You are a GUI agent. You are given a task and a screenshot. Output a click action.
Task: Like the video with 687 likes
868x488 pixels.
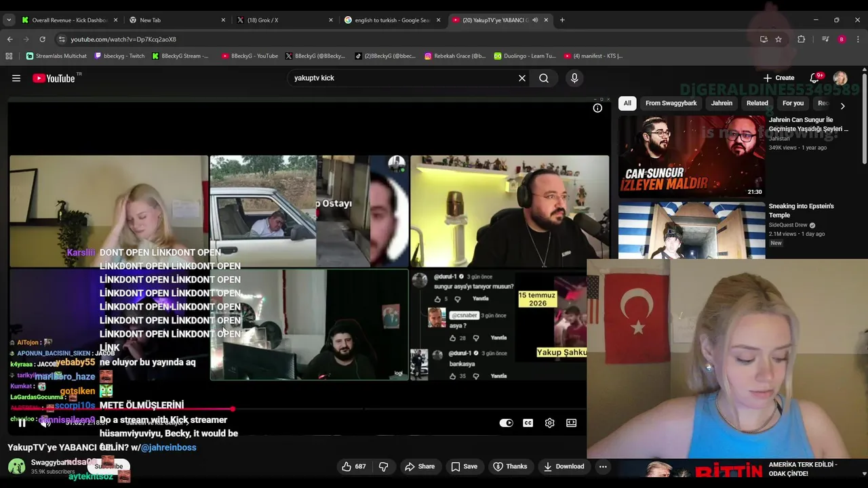(x=354, y=466)
